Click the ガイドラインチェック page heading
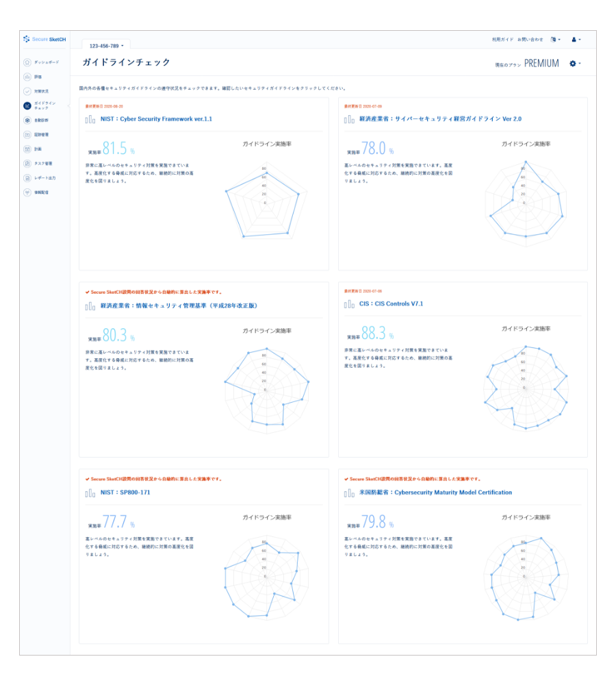Image resolution: width=616 pixels, height=685 pixels. click(126, 62)
